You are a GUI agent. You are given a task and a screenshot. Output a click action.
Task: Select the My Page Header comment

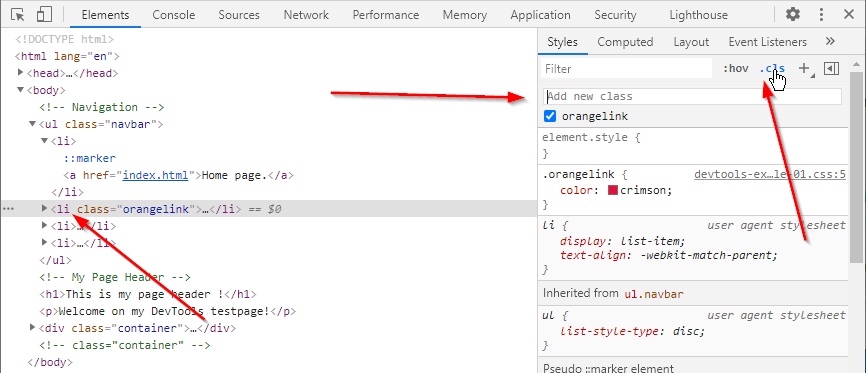pos(115,277)
